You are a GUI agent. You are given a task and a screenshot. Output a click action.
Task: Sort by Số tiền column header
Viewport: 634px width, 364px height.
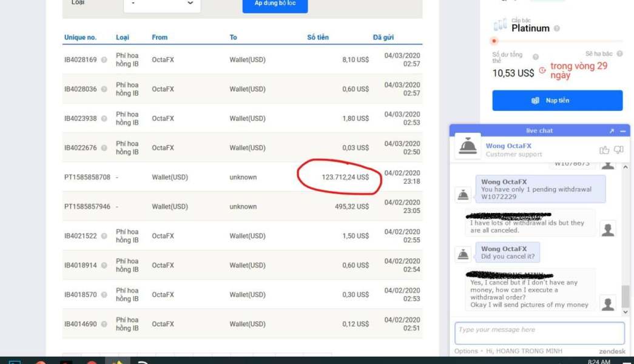(318, 37)
